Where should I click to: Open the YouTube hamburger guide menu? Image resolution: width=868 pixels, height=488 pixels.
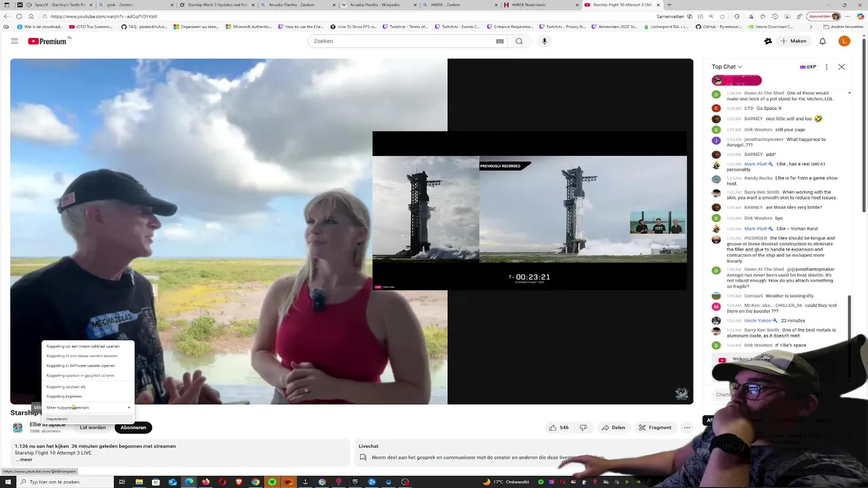[14, 41]
